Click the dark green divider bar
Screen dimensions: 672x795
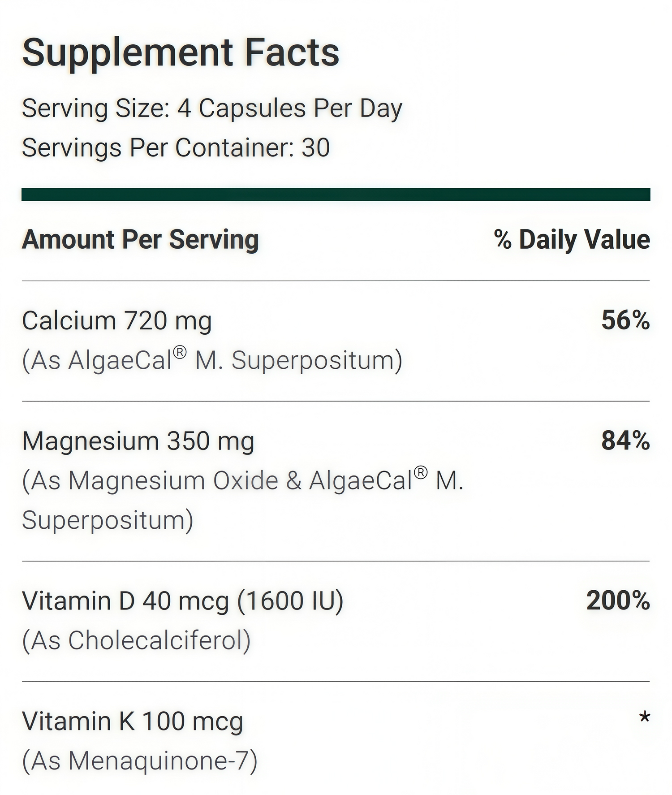coord(336,194)
